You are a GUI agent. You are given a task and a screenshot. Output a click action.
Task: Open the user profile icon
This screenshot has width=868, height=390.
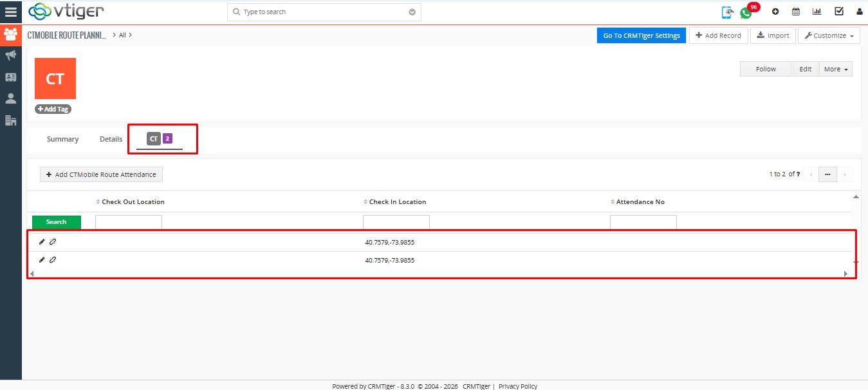tap(860, 12)
